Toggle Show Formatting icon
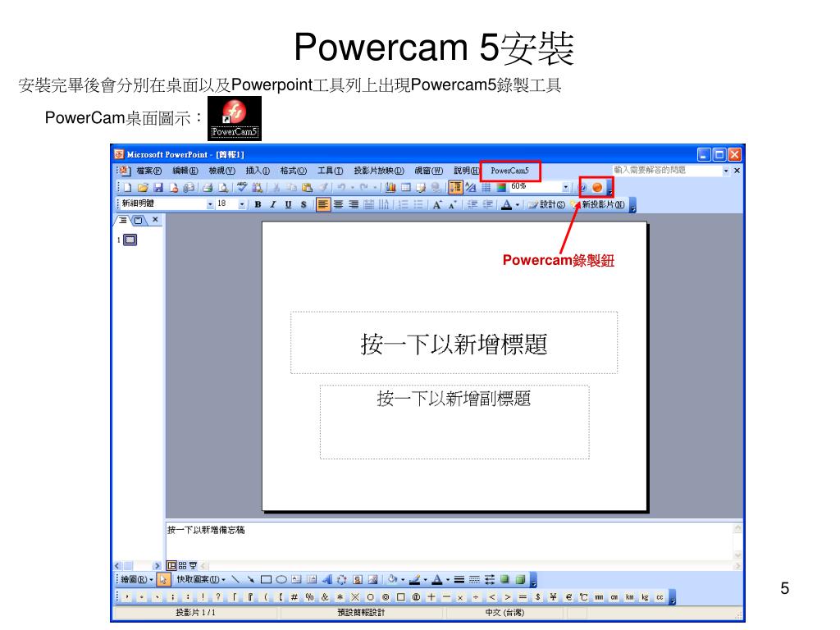Image resolution: width=840 pixels, height=630 pixels. click(x=470, y=188)
